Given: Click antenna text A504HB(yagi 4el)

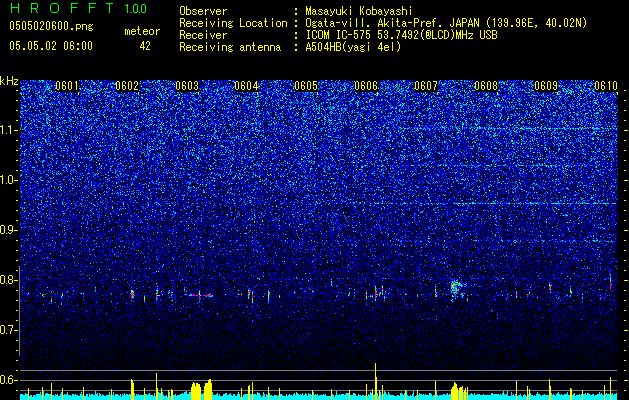Looking at the screenshot, I should pyautogui.click(x=353, y=47).
